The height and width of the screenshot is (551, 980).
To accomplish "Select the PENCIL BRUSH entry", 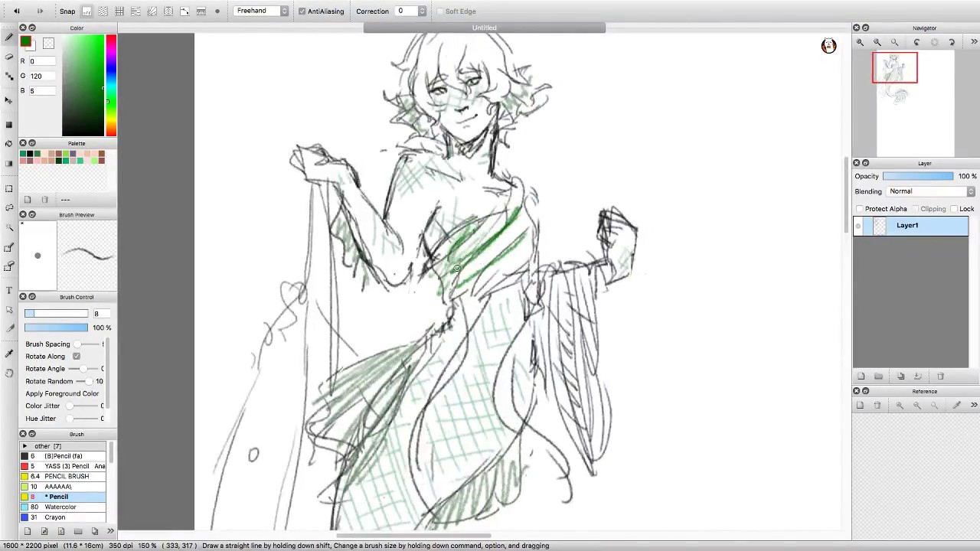I will (67, 476).
